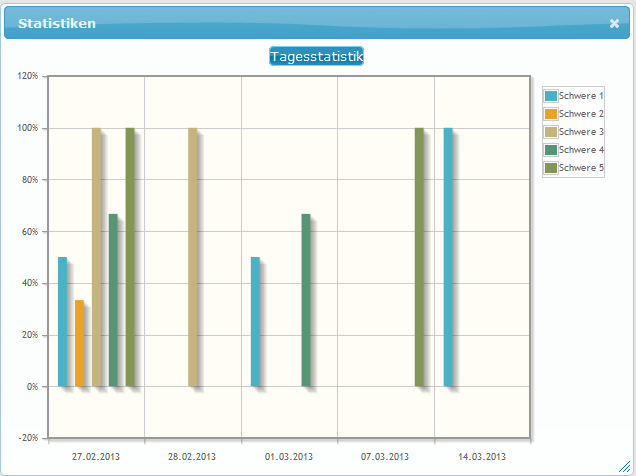Close the Statistiken dialog
The height and width of the screenshot is (476, 636).
tap(614, 24)
